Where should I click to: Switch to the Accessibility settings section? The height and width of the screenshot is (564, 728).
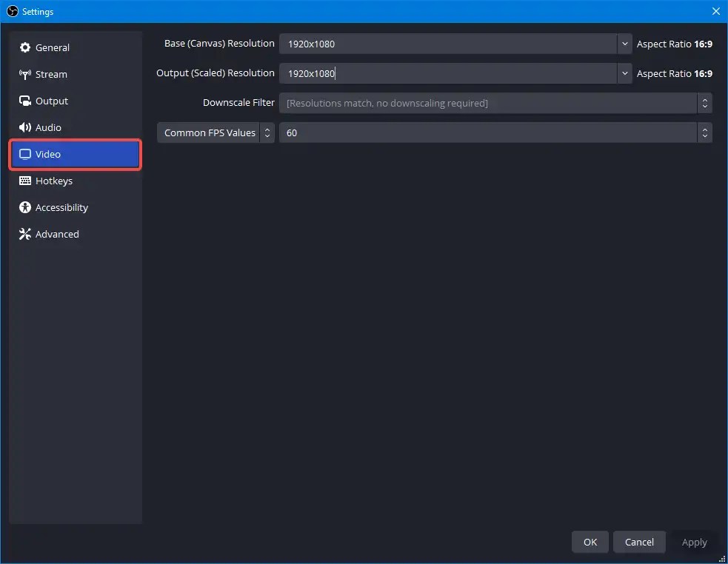pos(61,207)
